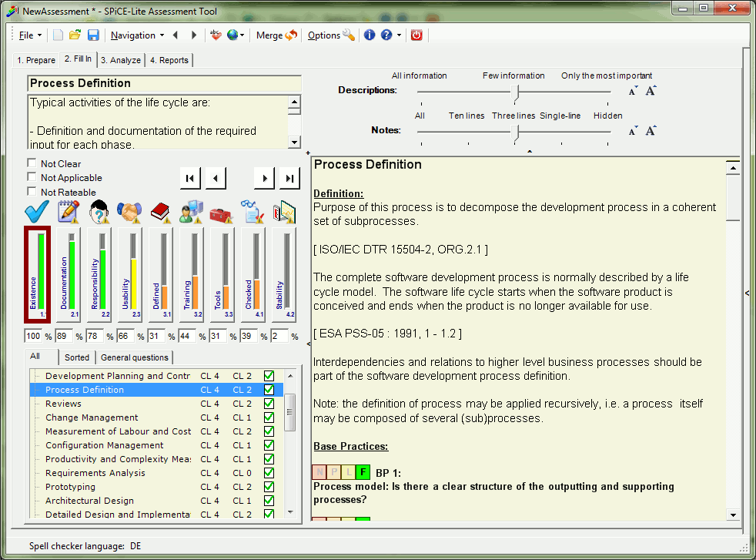The width and height of the screenshot is (756, 560).
Task: Click the New document toolbar icon
Action: pos(58,35)
